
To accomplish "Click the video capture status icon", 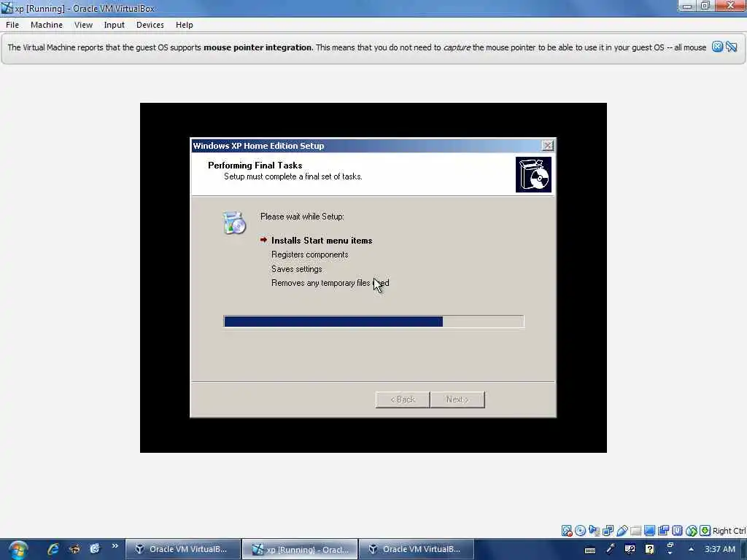I will [663, 531].
